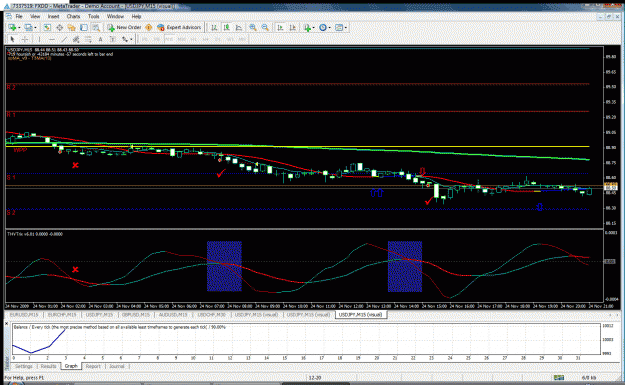Open the Charts menu
The width and height of the screenshot is (625, 385).
coord(73,16)
